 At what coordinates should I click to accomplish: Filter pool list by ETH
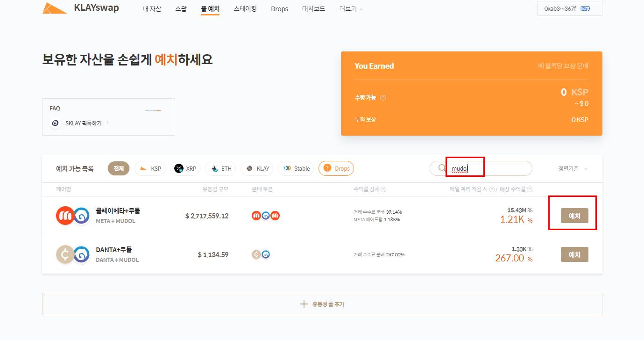click(220, 168)
